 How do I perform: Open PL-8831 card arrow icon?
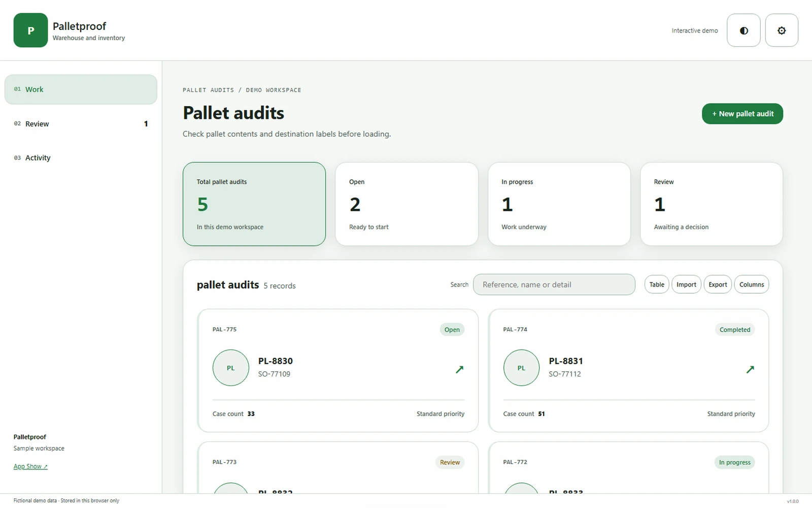pos(750,369)
